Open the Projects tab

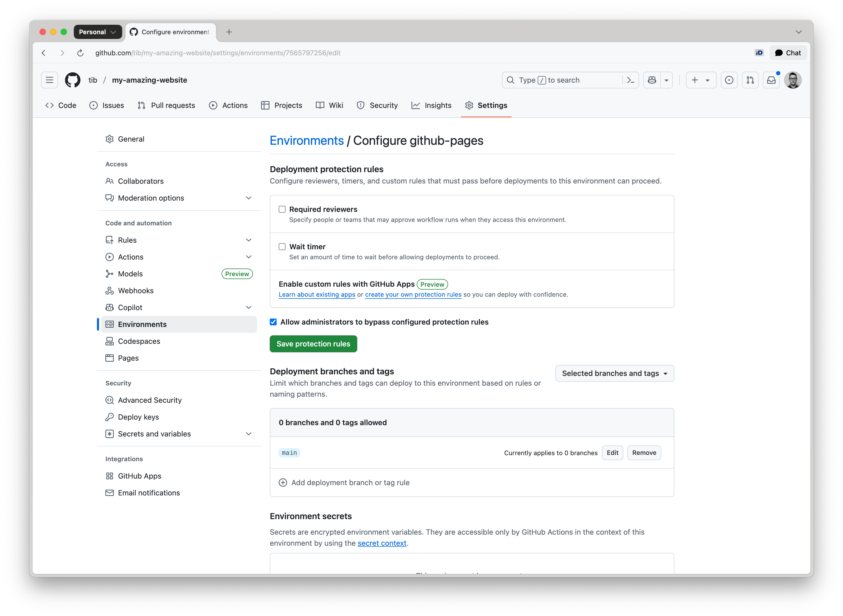pyautogui.click(x=281, y=106)
